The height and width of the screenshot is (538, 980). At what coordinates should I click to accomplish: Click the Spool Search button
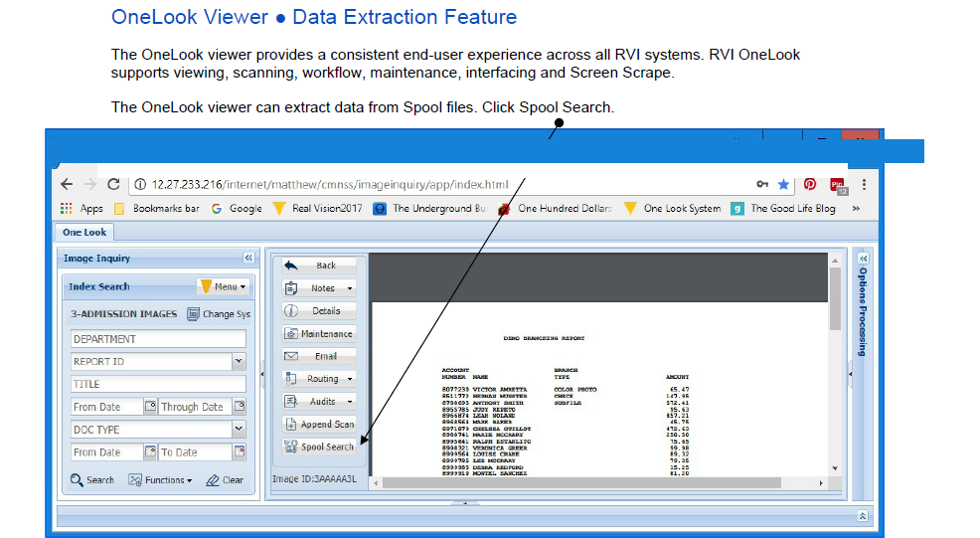pyautogui.click(x=319, y=447)
